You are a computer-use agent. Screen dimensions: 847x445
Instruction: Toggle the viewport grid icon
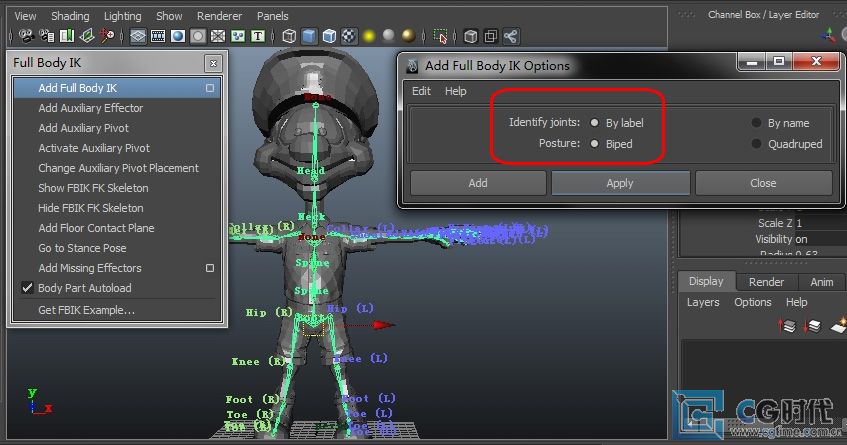(138, 36)
